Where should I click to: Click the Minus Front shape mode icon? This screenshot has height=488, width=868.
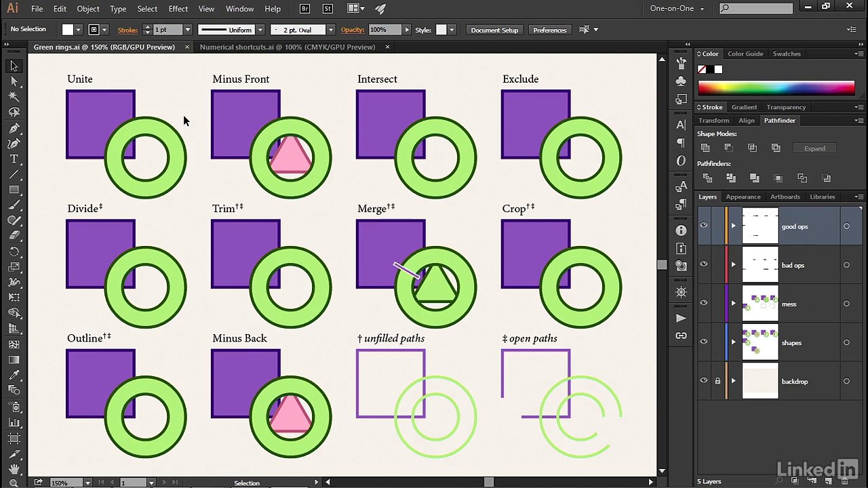coord(729,148)
